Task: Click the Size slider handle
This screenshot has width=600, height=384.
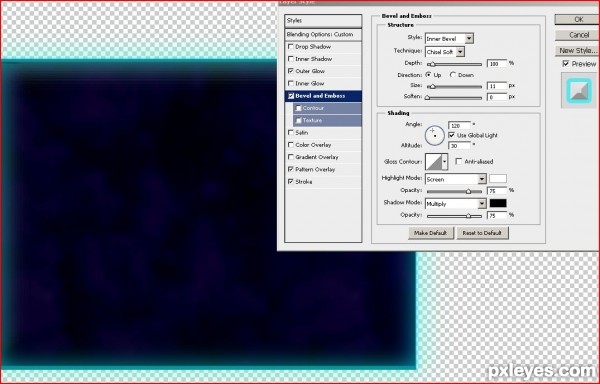Action: coord(432,86)
